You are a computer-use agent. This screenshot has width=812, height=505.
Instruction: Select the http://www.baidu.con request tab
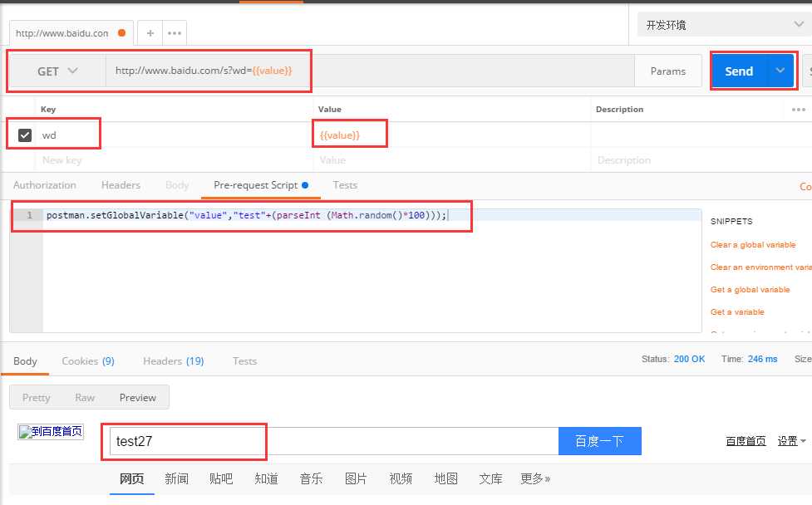pos(71,33)
